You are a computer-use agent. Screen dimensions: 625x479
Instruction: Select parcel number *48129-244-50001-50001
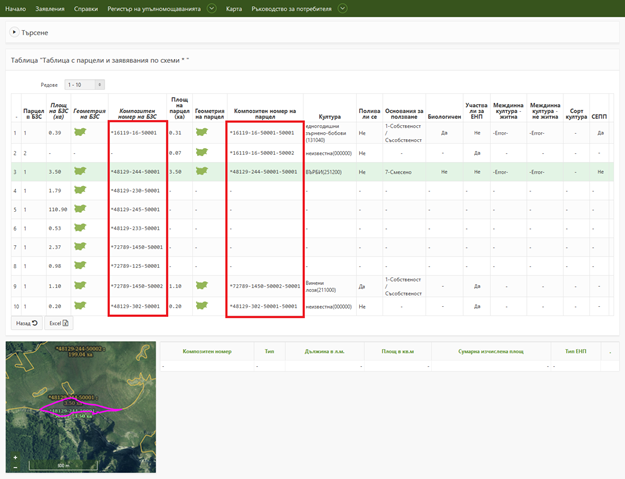point(263,172)
